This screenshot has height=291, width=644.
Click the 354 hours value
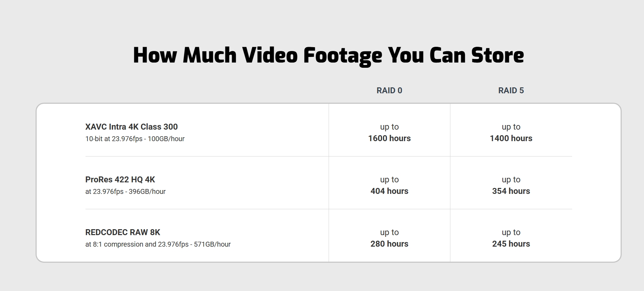pyautogui.click(x=511, y=191)
